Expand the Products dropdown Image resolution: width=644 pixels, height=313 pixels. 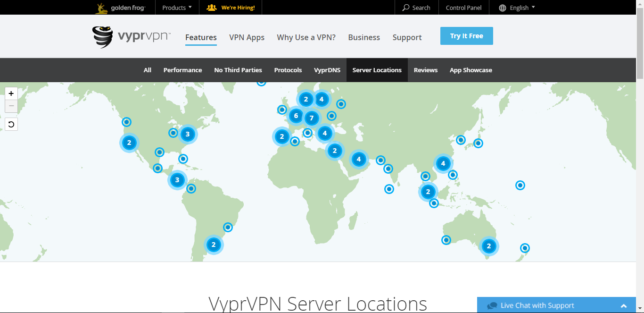click(x=177, y=8)
